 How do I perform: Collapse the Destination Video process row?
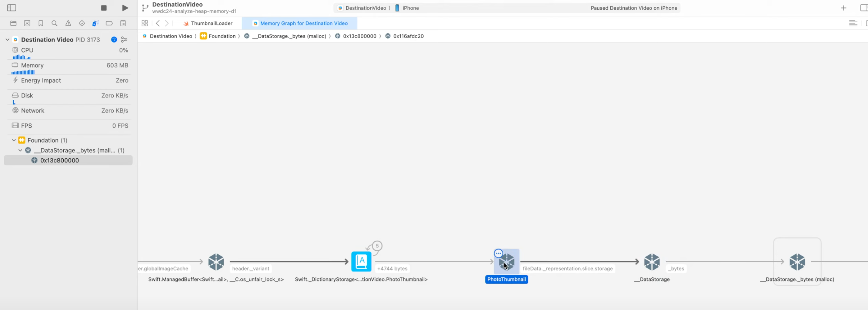7,40
